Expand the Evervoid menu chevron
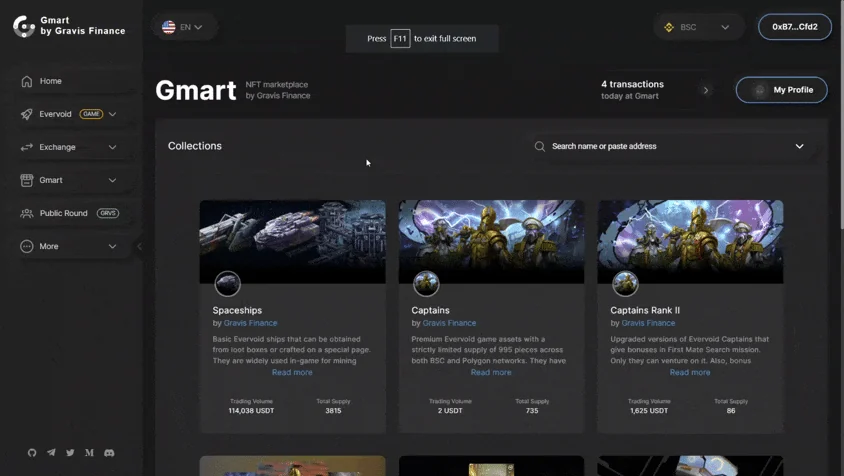The image size is (844, 476). click(112, 114)
